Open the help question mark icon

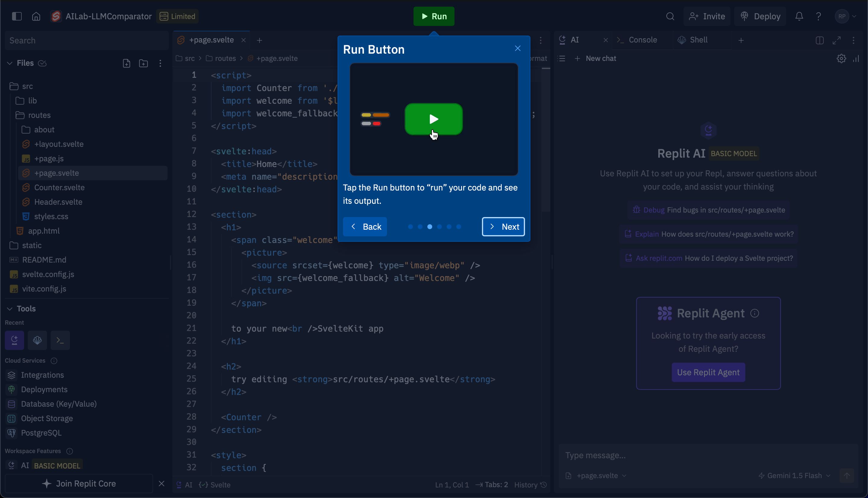click(x=819, y=16)
